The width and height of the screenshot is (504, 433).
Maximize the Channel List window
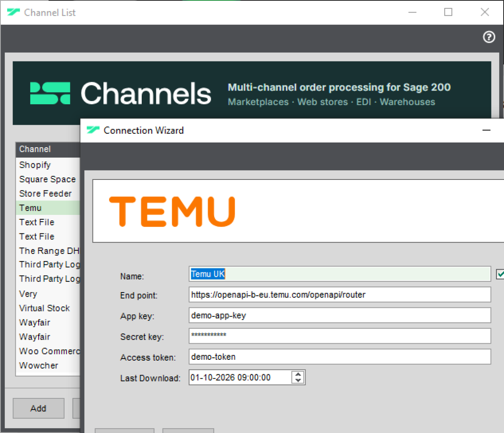[x=448, y=12]
